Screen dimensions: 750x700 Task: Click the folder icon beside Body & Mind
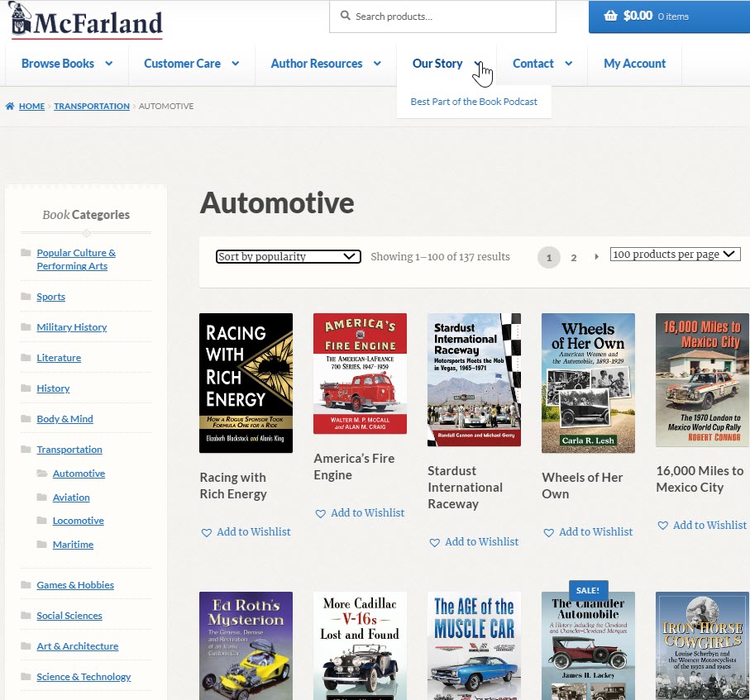click(26, 419)
